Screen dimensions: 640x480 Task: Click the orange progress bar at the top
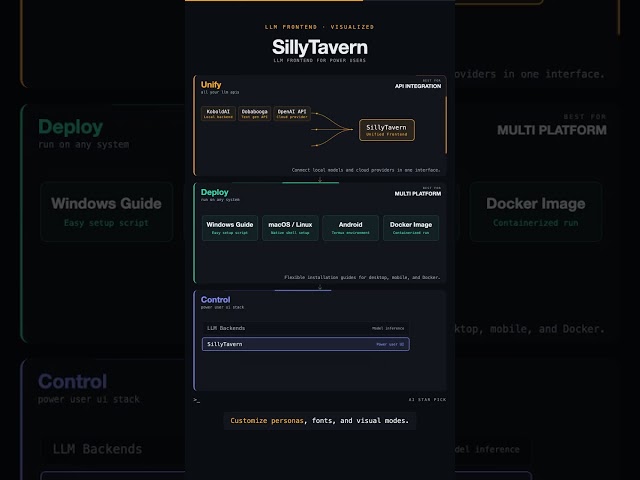[x=274, y=1]
